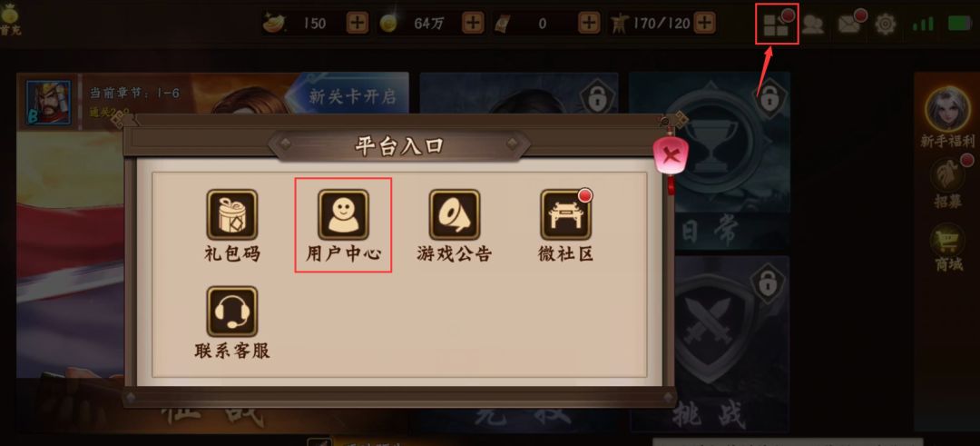Open the platform entry grid icon

pos(776,25)
